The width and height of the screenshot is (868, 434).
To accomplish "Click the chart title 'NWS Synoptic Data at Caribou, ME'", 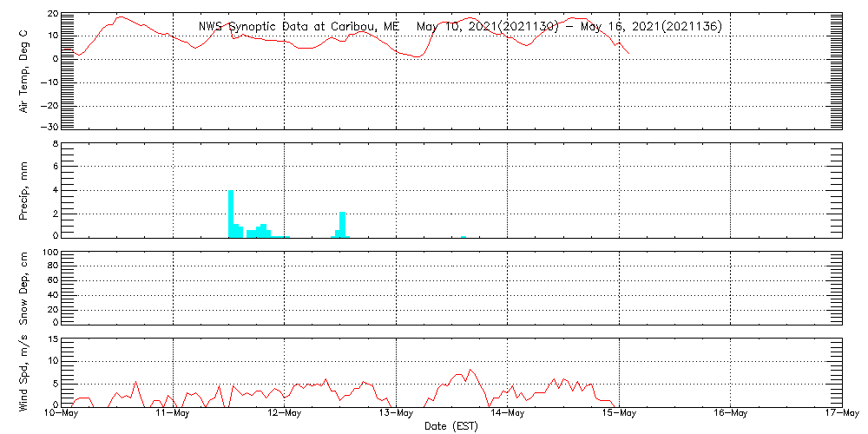I will [299, 27].
